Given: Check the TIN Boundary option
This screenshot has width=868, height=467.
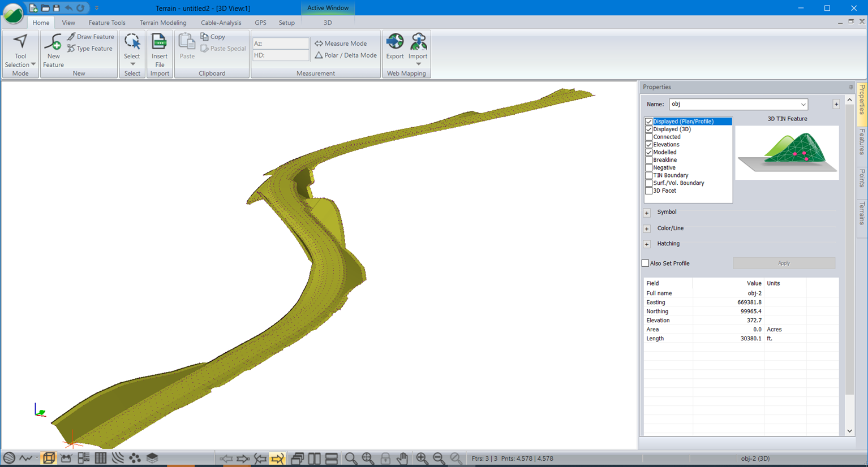Looking at the screenshot, I should pos(649,175).
